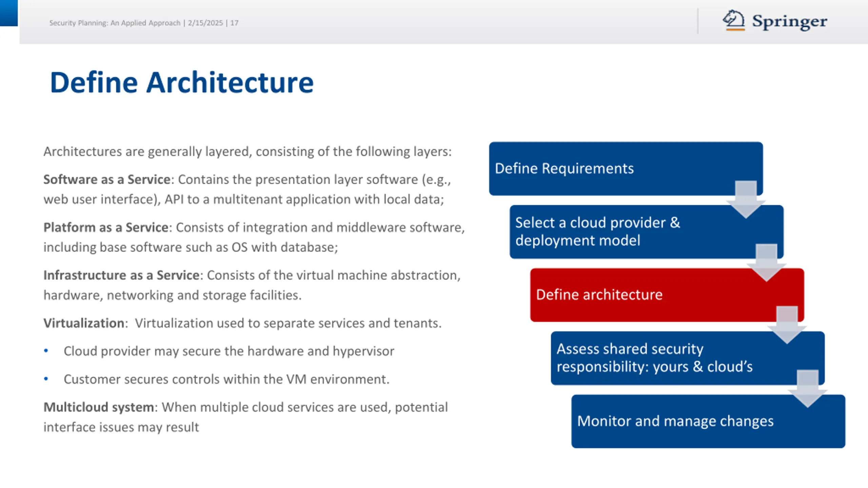The width and height of the screenshot is (868, 488).
Task: Click 'Architectures are generally layered' intro sentence
Action: 248,152
